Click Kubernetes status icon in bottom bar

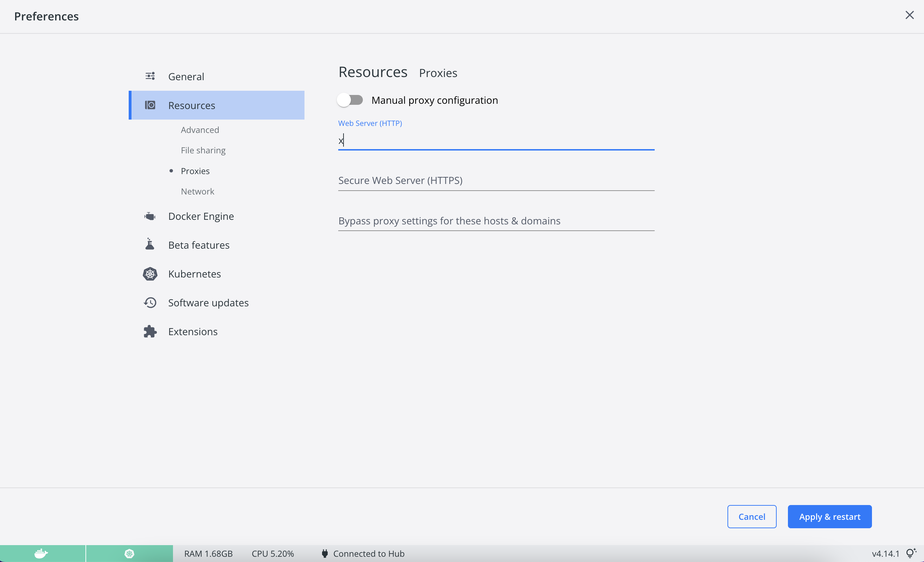[129, 553]
